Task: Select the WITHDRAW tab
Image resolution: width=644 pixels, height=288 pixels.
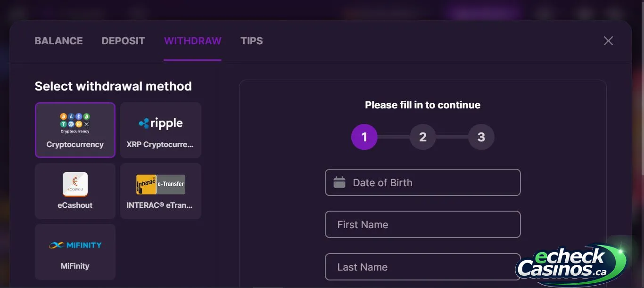Action: (192, 41)
